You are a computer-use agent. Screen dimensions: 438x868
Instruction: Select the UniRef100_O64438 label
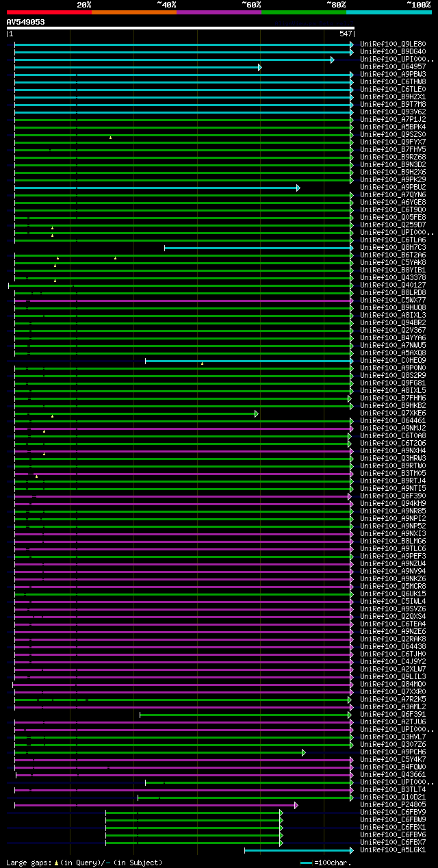(x=393, y=646)
